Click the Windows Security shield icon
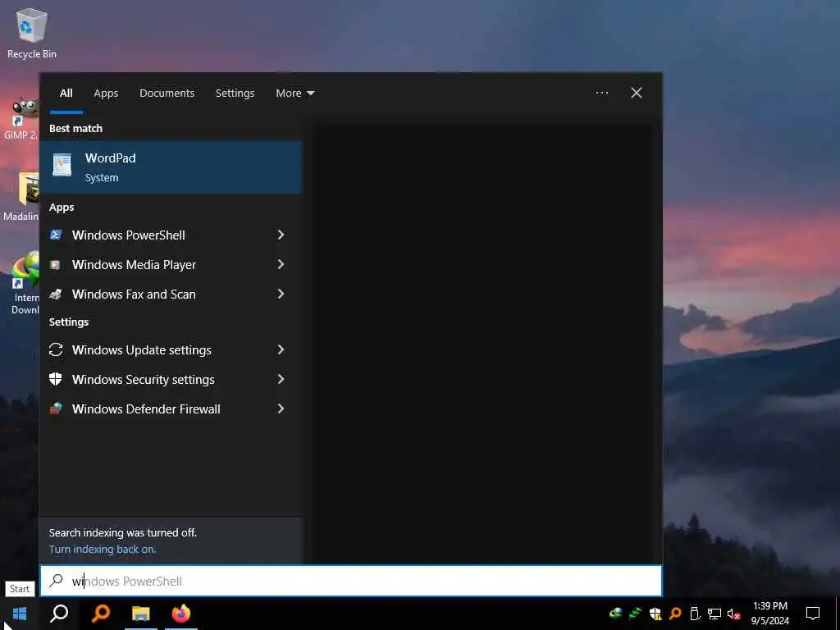This screenshot has width=840, height=630. pyautogui.click(x=56, y=379)
